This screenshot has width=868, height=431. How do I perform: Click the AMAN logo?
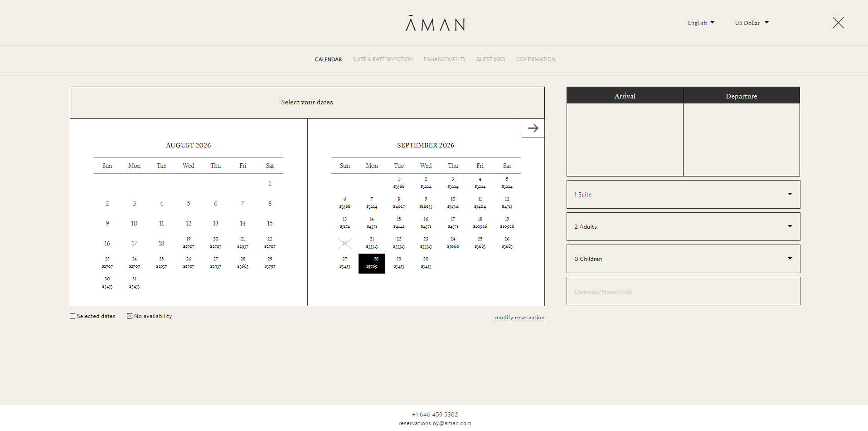(x=435, y=23)
